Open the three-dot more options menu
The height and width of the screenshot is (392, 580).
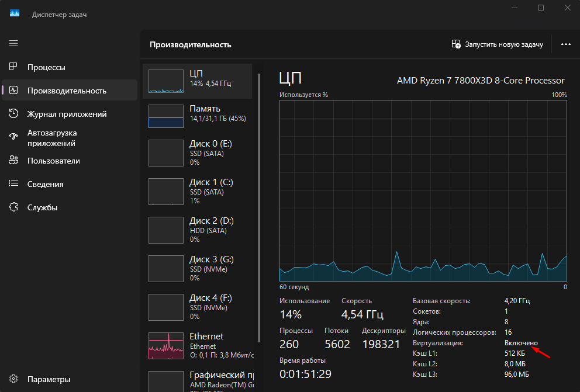(x=565, y=44)
